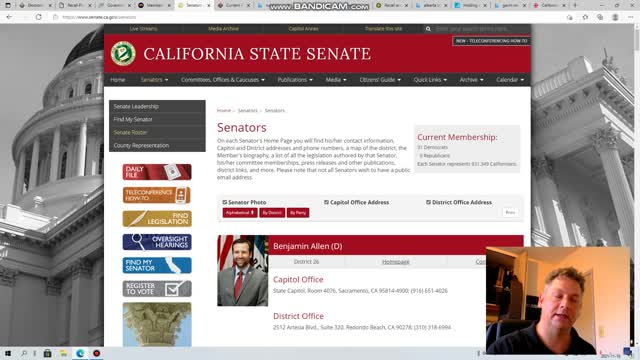640x360 pixels.
Task: Open the Find My Senator banner
Action: tap(157, 265)
